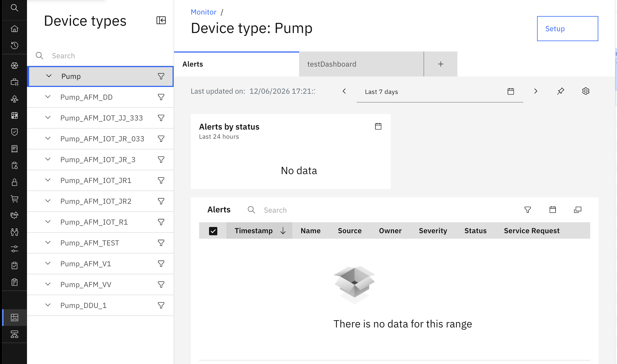Image resolution: width=617 pixels, height=364 pixels.
Task: Click the Severity column header
Action: [433, 231]
